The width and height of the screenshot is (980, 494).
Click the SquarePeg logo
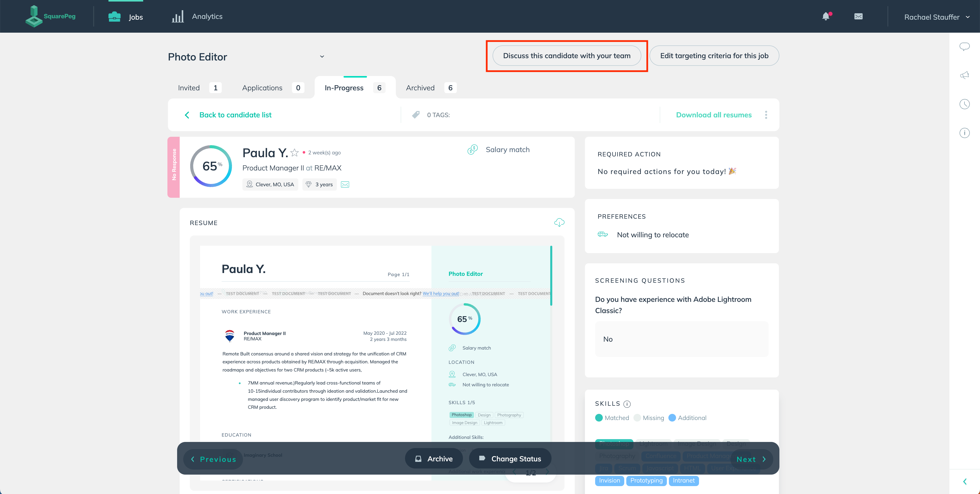point(50,16)
